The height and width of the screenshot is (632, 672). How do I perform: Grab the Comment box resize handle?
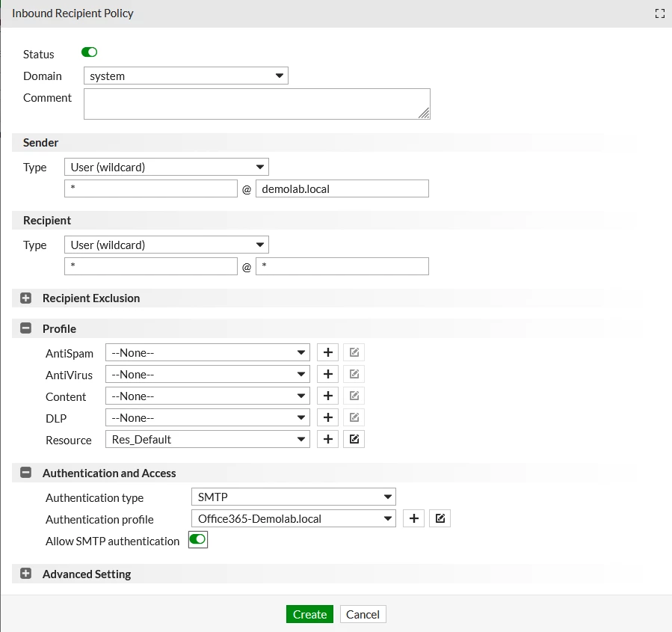[x=425, y=114]
